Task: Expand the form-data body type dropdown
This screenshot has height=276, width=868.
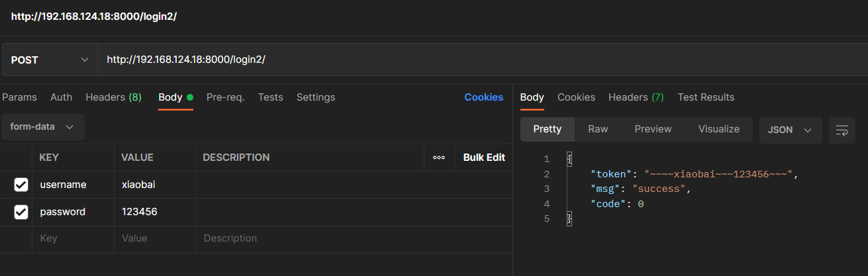Action: coord(42,126)
